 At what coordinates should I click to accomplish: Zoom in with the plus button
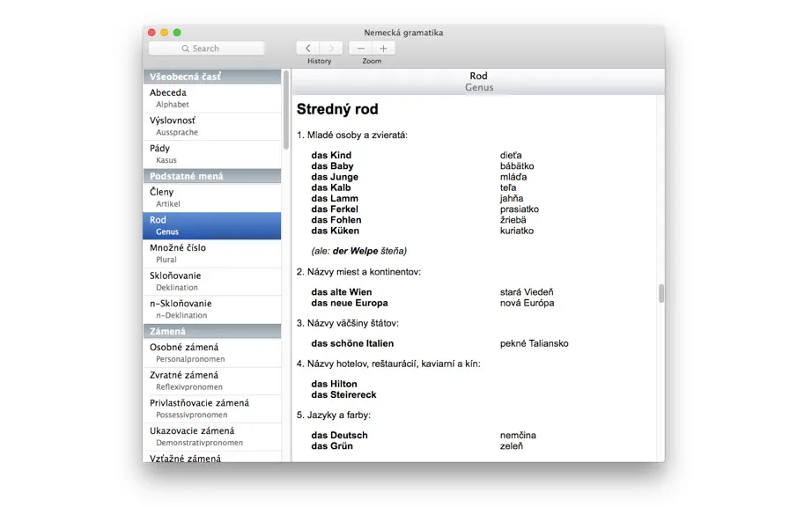tap(383, 48)
